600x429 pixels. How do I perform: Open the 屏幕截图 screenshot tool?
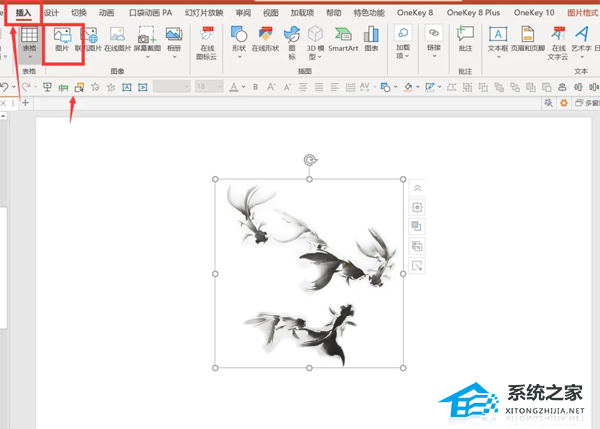click(x=147, y=42)
